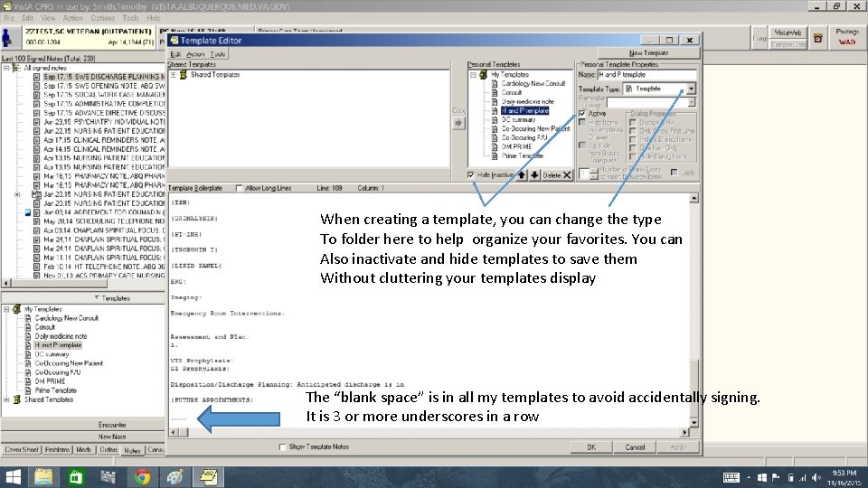Open File Explorer from the taskbar
The image size is (868, 488).
point(43,477)
